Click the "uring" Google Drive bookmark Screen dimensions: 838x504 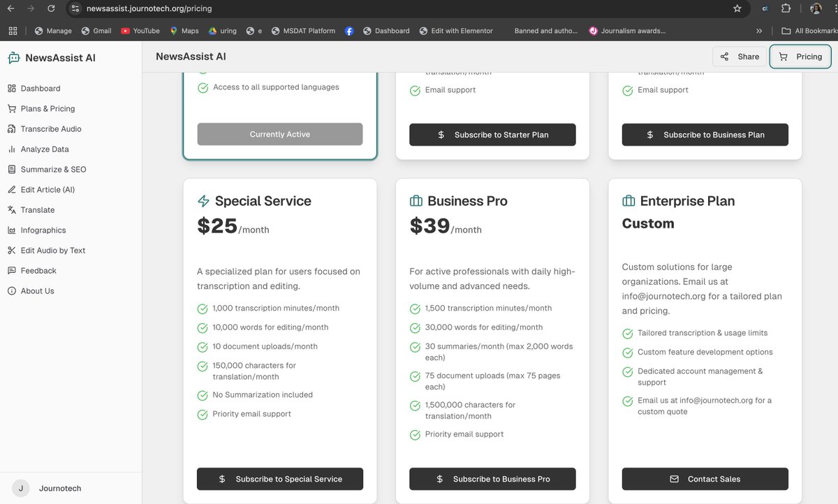[222, 31]
